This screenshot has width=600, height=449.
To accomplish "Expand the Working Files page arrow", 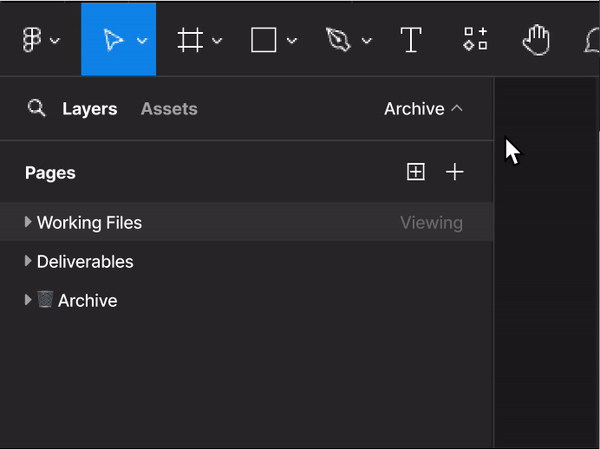I will [x=28, y=222].
